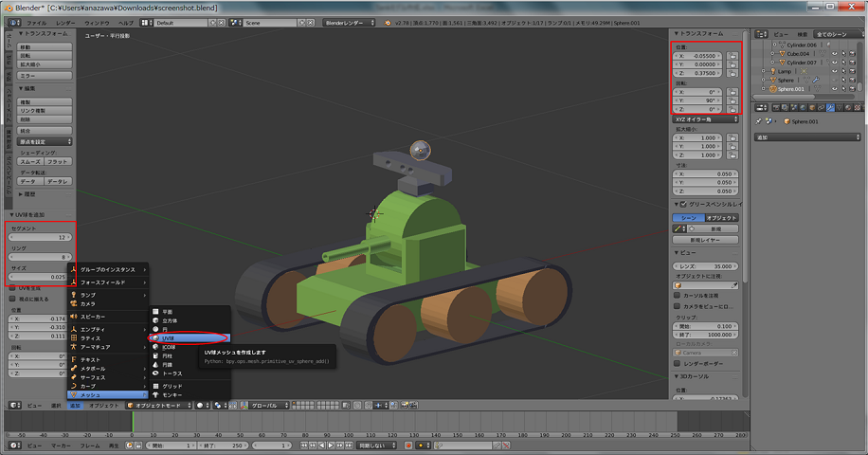
Task: Click the レンズ value field
Action: pyautogui.click(x=706, y=266)
